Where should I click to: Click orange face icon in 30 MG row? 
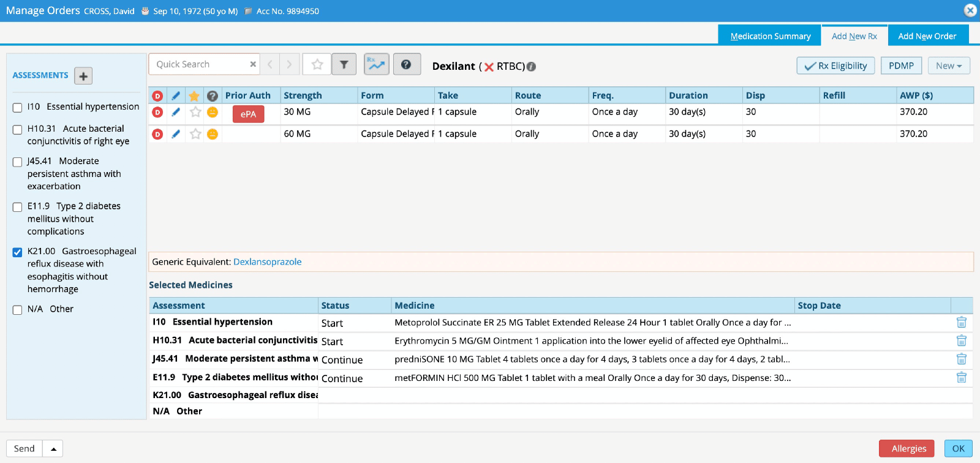pyautogui.click(x=213, y=112)
